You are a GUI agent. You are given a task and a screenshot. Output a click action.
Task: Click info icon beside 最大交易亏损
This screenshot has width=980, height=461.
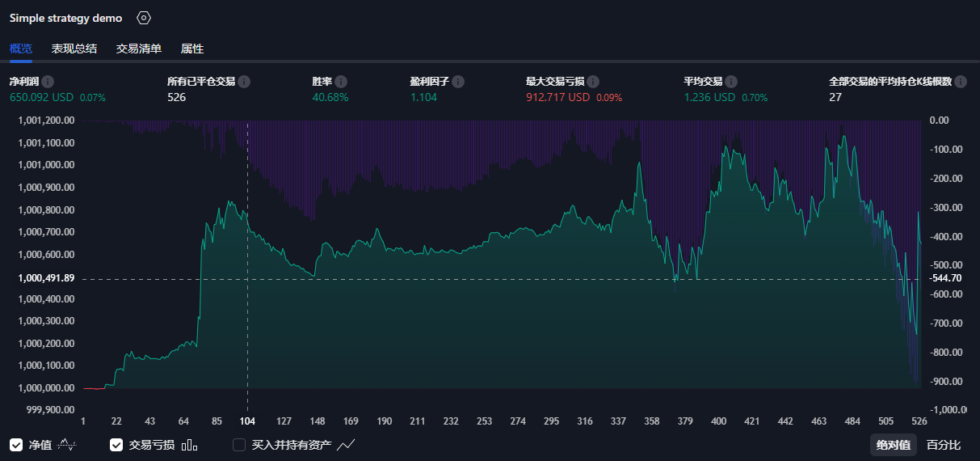coord(593,82)
